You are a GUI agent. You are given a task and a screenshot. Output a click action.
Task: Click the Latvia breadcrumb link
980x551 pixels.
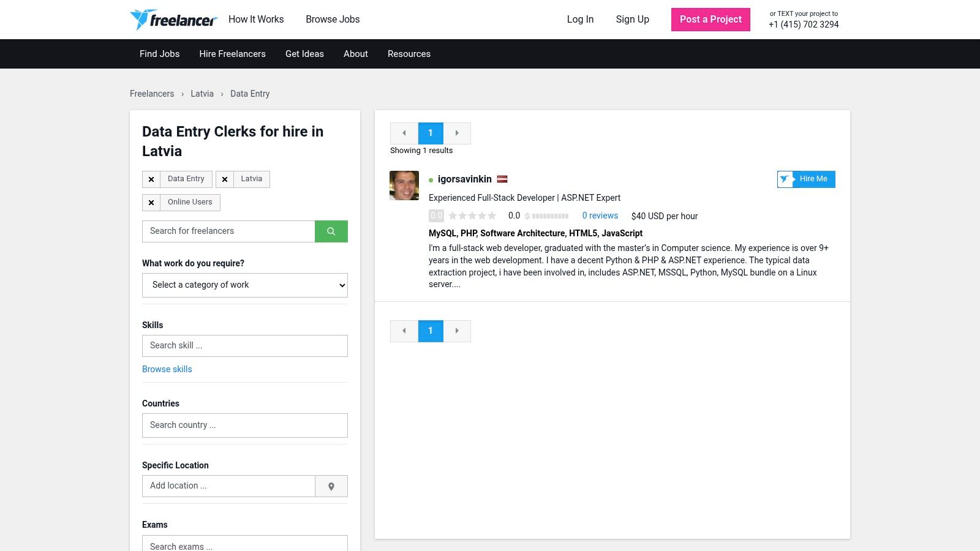coord(202,94)
